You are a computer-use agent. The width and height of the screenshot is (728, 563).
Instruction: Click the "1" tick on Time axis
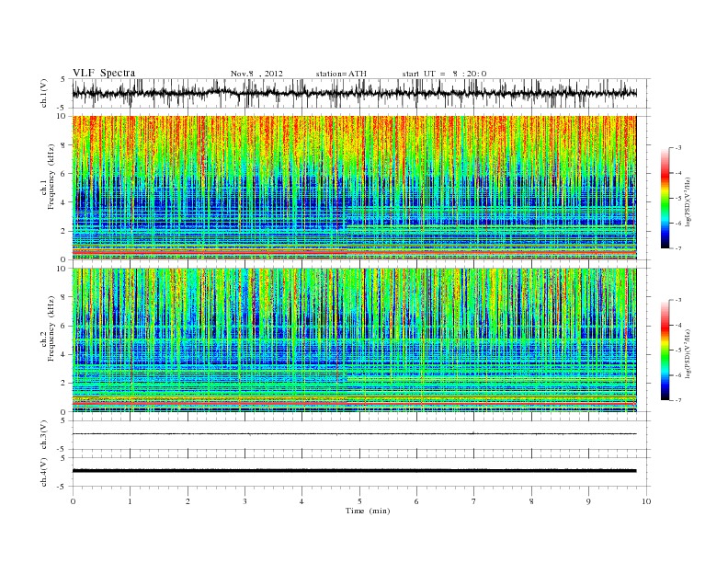pyautogui.click(x=130, y=501)
